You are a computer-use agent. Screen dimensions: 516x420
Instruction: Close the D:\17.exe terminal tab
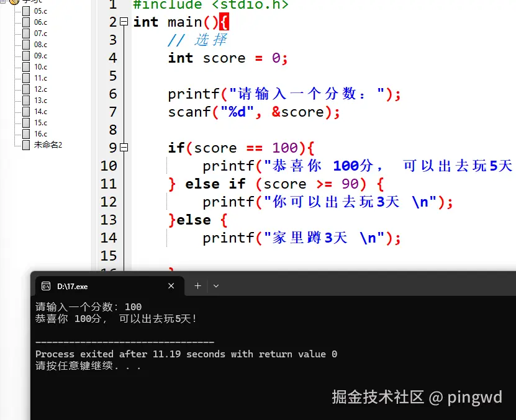click(x=171, y=286)
